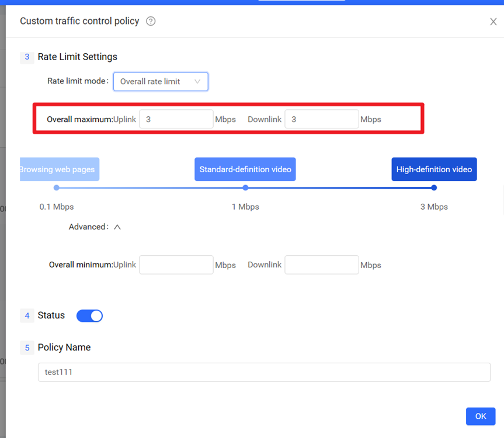The image size is (504, 438).
Task: Collapse the Advanced settings section
Action: click(117, 227)
